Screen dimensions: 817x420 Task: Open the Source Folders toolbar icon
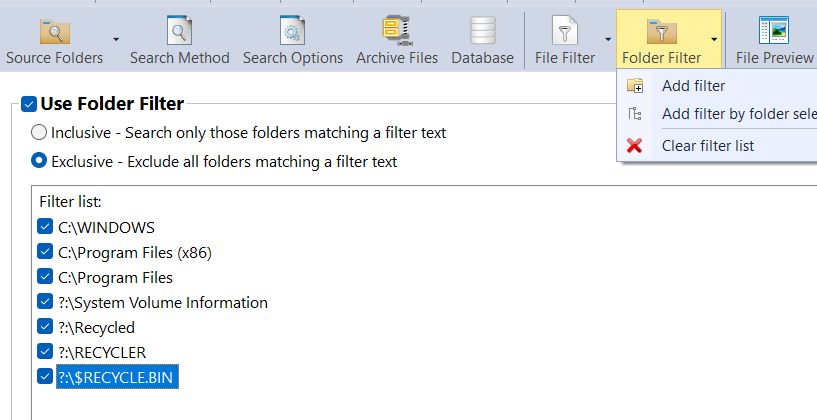pyautogui.click(x=54, y=32)
